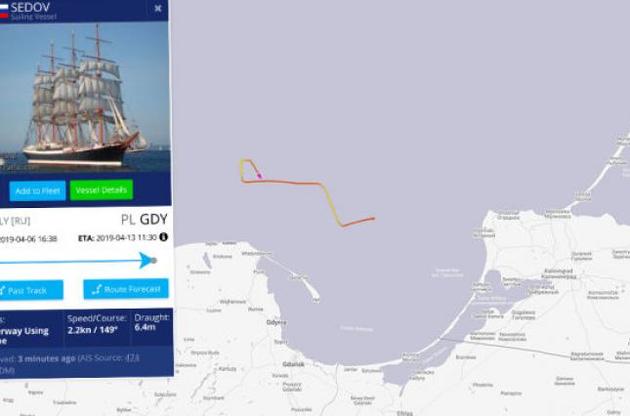
Task: Add the vessel to fleet
Action: pos(37,191)
